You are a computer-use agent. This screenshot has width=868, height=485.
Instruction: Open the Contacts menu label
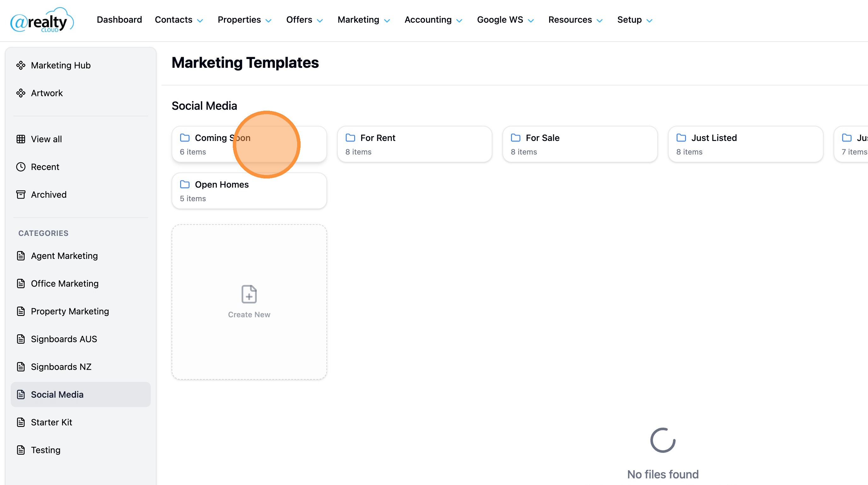pos(173,20)
